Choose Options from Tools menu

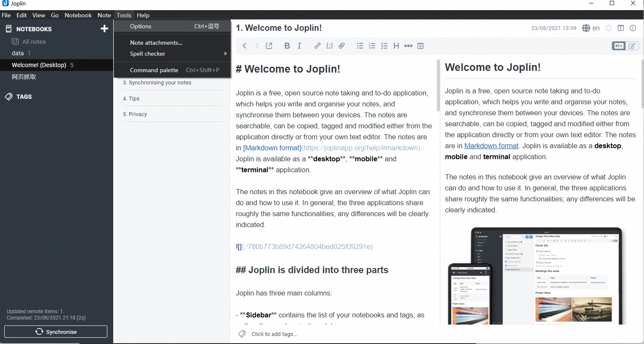pyautogui.click(x=172, y=26)
